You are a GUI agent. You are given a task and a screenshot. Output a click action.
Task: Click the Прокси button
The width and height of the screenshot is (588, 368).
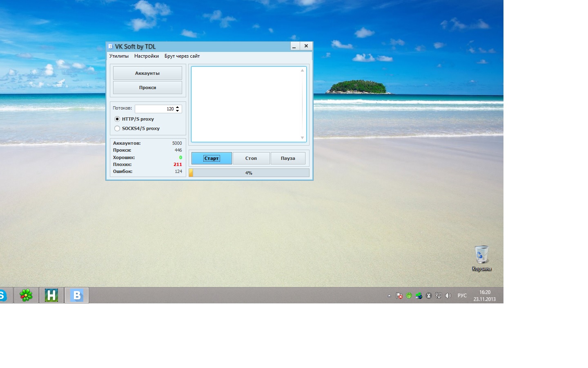pyautogui.click(x=147, y=88)
